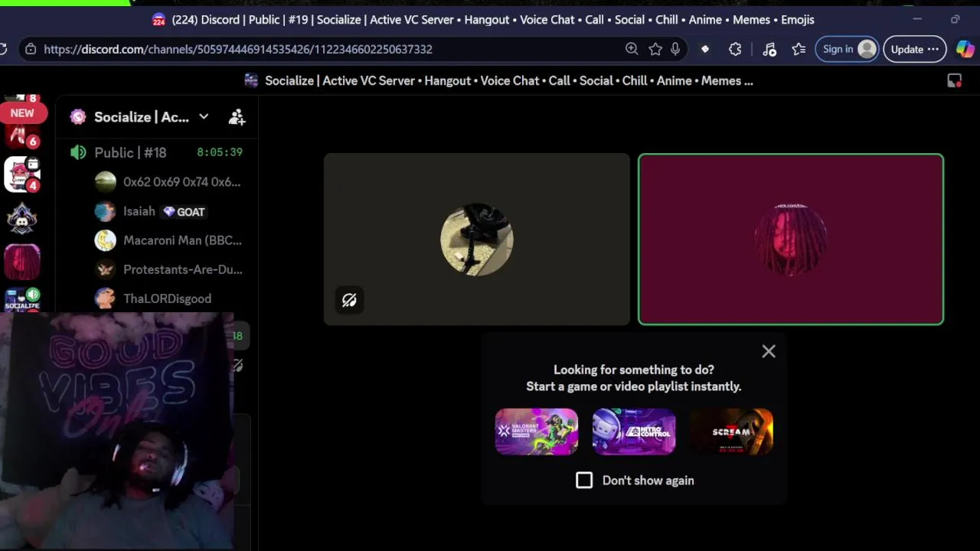
Task: Launch the Scream activity card
Action: [731, 432]
